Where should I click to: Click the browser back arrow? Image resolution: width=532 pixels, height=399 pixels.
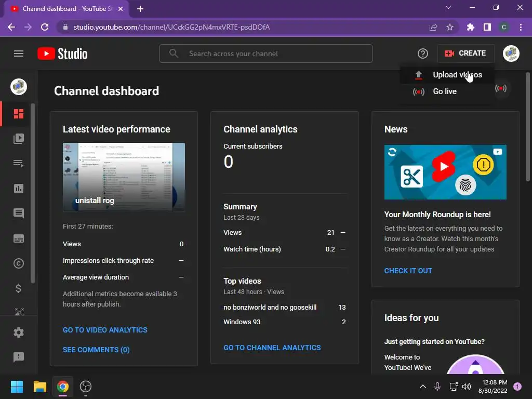tap(11, 27)
